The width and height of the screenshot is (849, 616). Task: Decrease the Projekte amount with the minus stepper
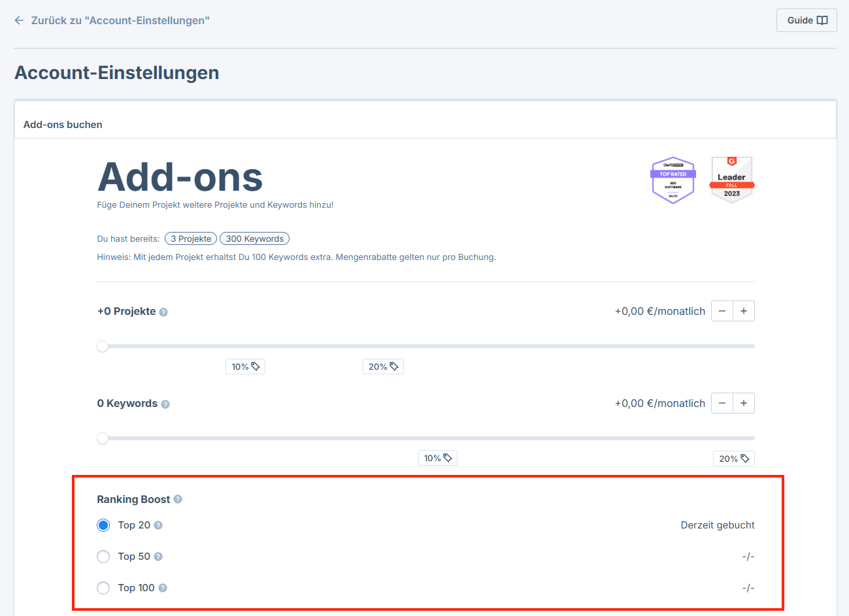(x=722, y=311)
